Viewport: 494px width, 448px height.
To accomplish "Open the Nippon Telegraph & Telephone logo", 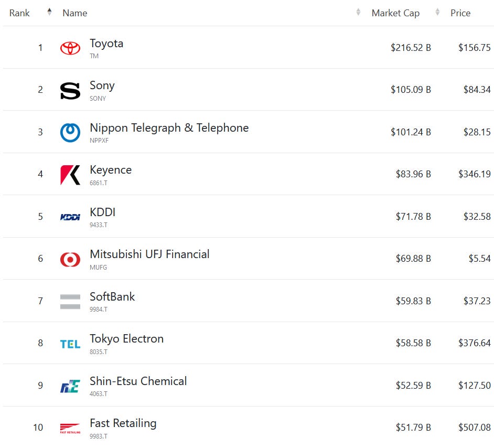I will coord(70,132).
